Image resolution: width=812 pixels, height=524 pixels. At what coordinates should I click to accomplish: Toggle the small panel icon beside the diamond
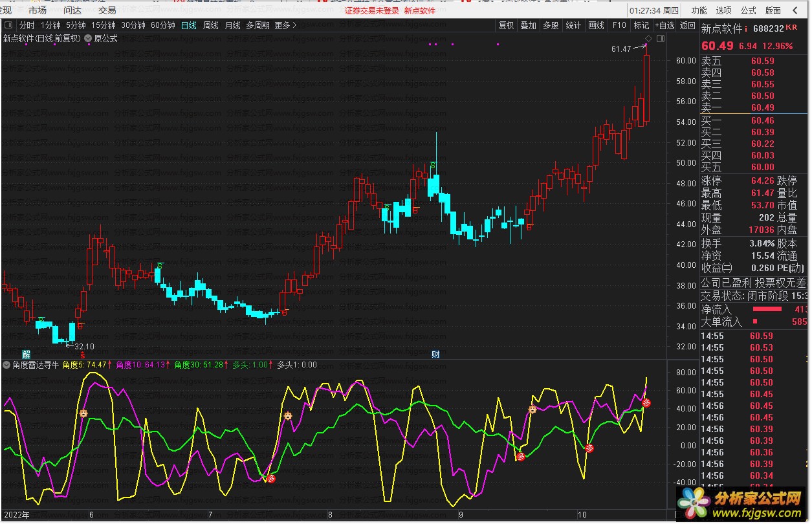point(661,39)
